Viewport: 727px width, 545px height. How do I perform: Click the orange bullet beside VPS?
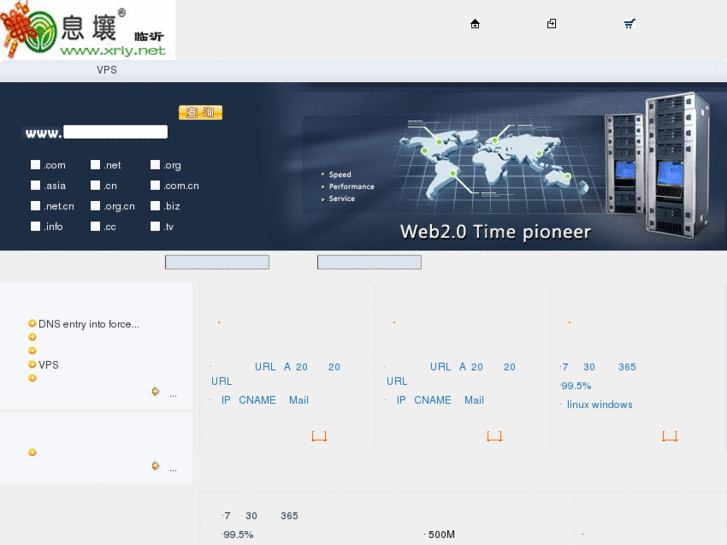pyautogui.click(x=32, y=365)
